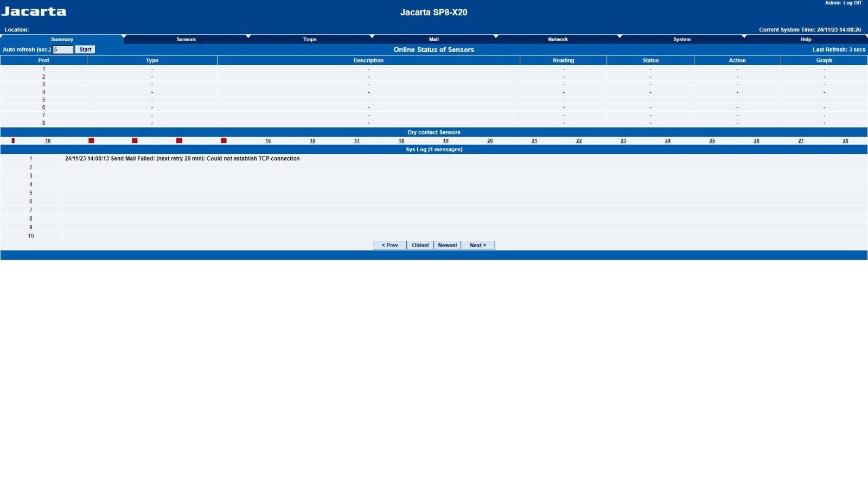Open dry contact sensor 15
Viewport: 868px width, 488px height.
(268, 141)
